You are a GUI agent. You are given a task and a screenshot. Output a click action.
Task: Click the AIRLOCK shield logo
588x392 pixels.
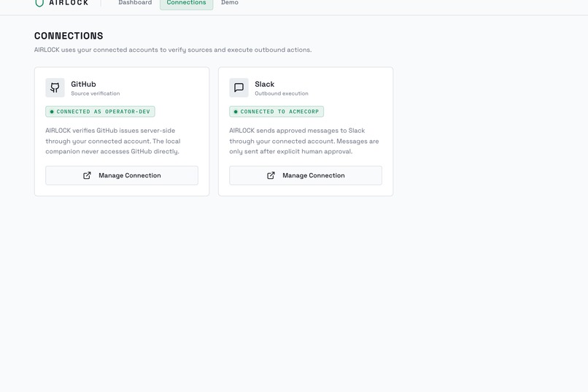39,3
